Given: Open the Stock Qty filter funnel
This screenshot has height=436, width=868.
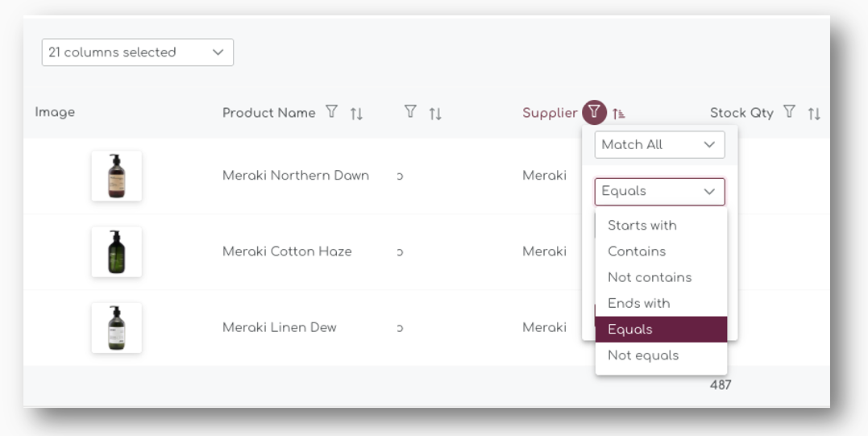Looking at the screenshot, I should pos(790,112).
